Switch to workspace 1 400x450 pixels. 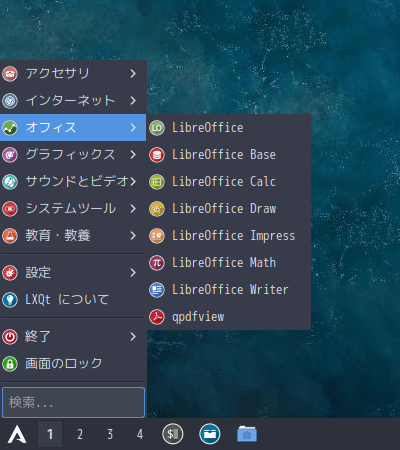pyautogui.click(x=50, y=434)
